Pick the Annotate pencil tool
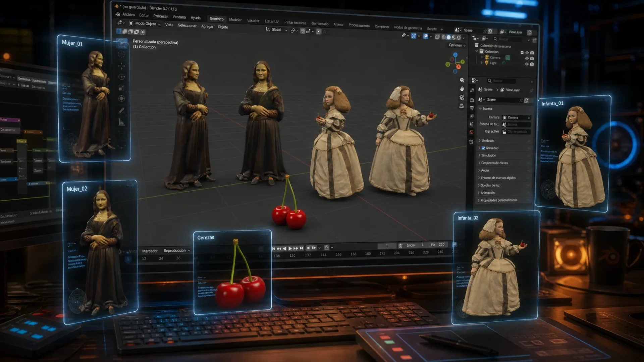Screen dimensions: 644x362 point(121,110)
